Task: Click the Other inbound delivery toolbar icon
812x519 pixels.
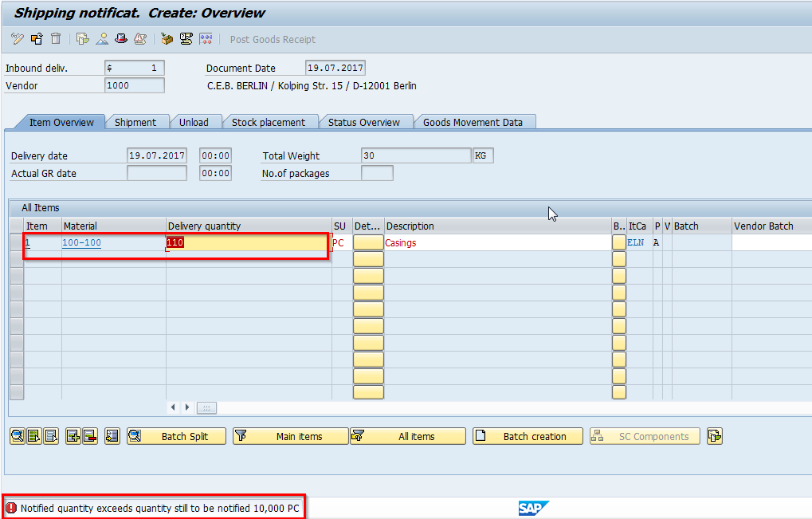Action: point(36,38)
